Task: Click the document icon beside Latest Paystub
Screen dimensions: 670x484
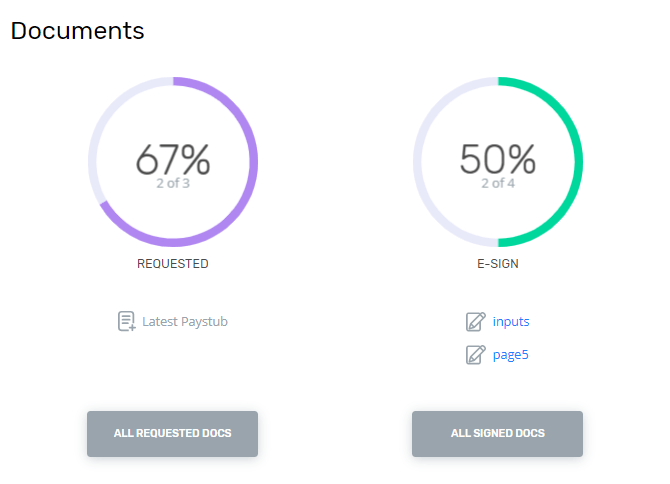Action: point(126,321)
